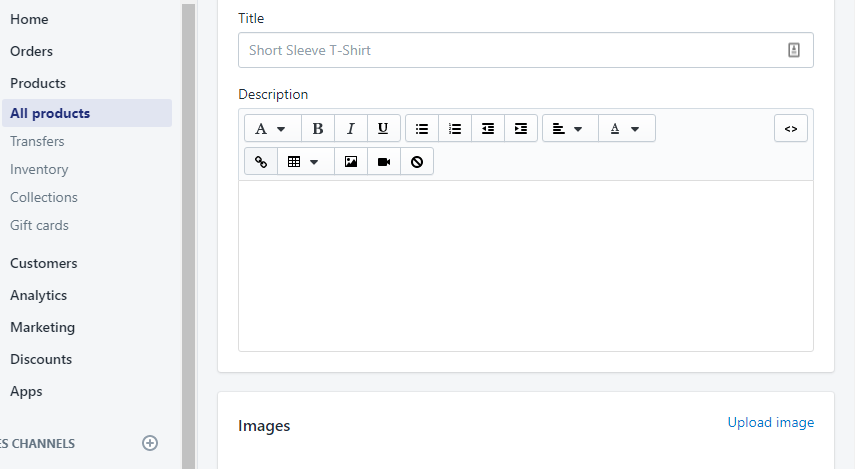Click the product Title input field
This screenshot has width=855, height=469.
tap(510, 50)
